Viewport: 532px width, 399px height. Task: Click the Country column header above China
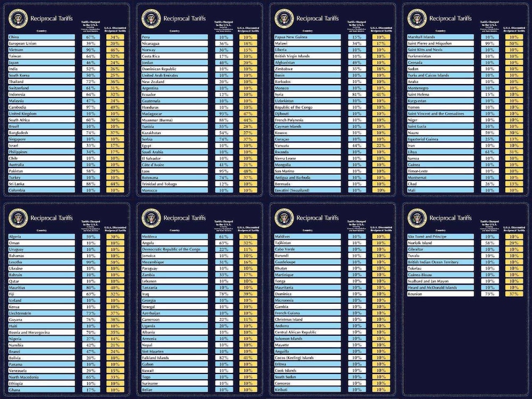41,31
